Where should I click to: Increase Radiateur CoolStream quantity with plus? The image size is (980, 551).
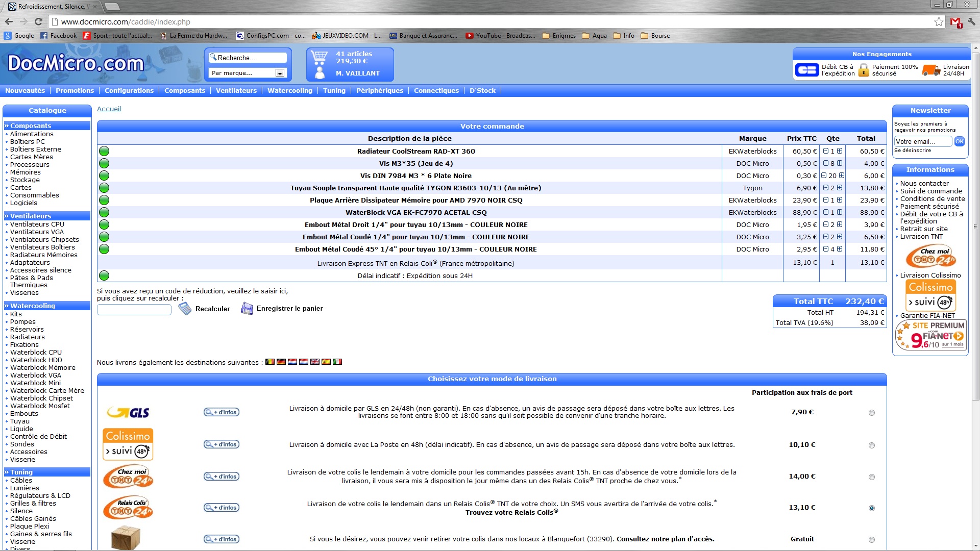point(840,151)
